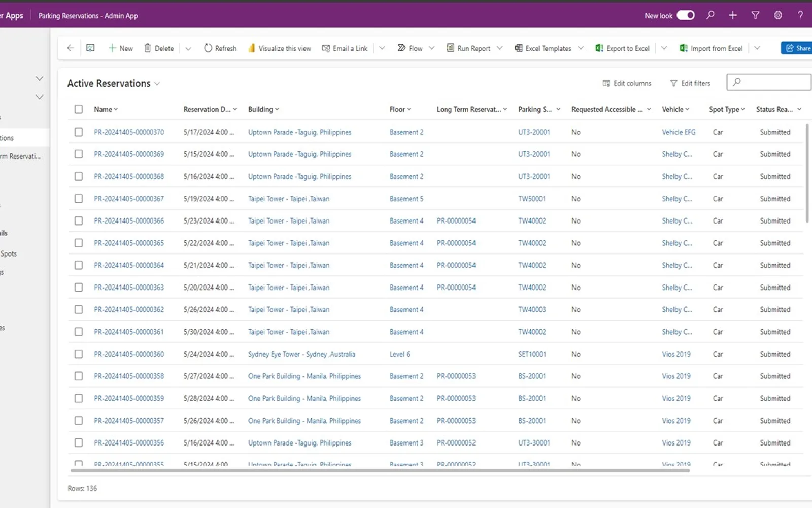Click the view search input field
The height and width of the screenshot is (508, 812).
[769, 82]
